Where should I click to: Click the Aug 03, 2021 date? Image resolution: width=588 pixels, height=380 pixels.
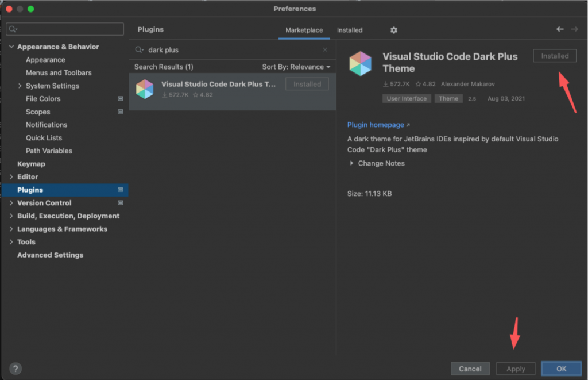coord(506,99)
